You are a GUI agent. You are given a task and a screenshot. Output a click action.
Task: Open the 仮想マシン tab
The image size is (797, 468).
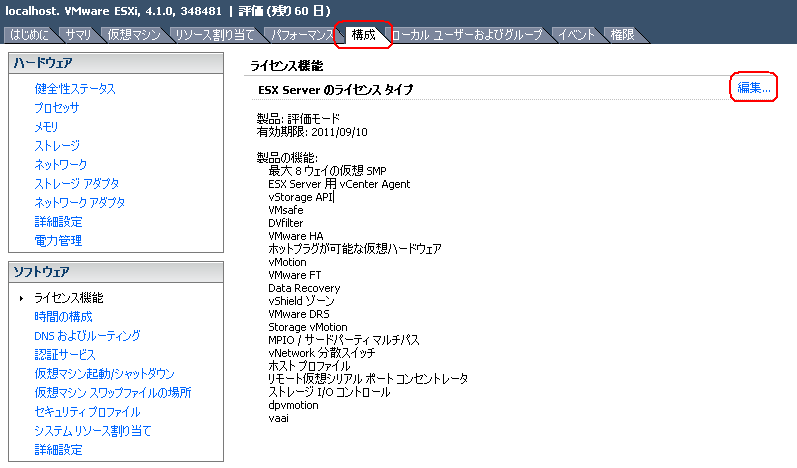(x=132, y=35)
